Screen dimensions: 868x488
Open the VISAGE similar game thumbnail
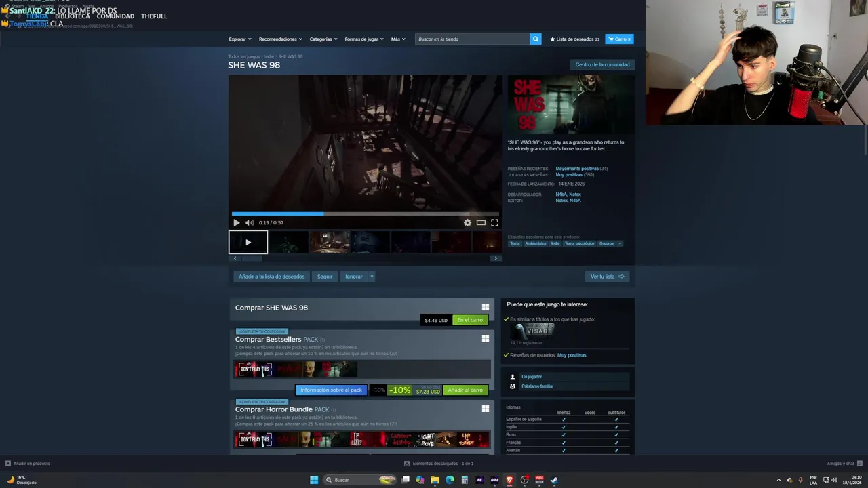click(532, 331)
